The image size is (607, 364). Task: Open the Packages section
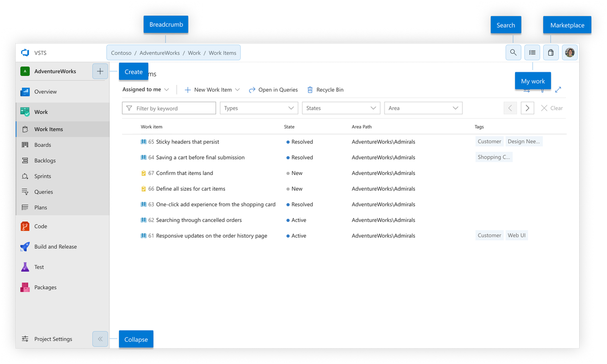(x=63, y=287)
